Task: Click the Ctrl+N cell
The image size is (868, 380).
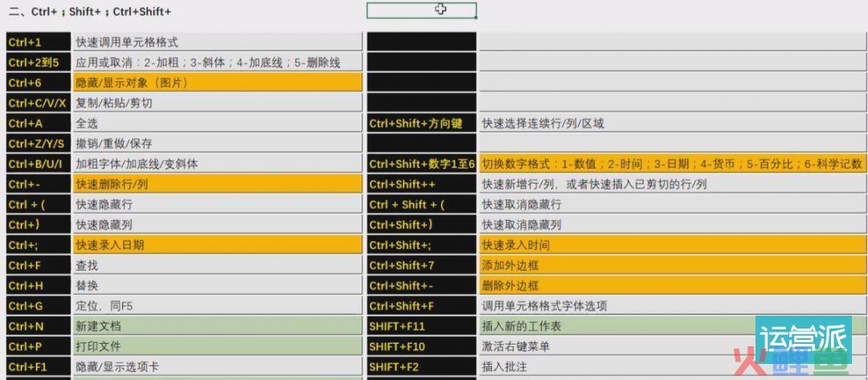Action: [39, 326]
